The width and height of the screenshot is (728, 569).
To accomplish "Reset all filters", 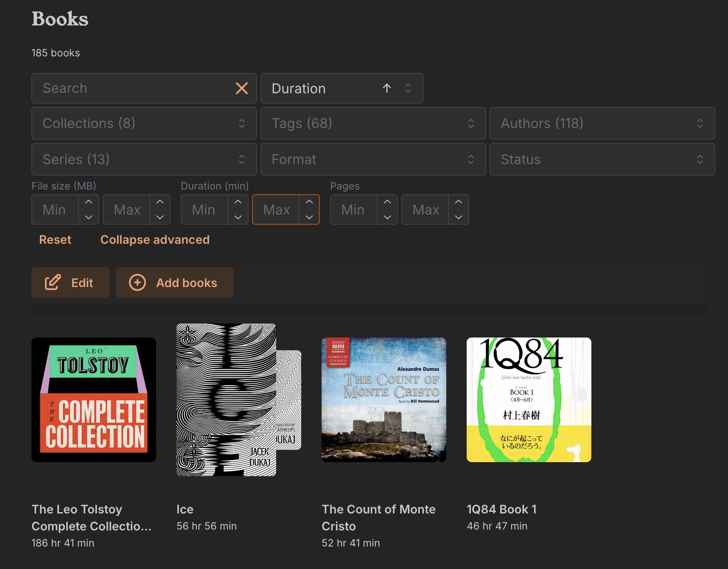I will pos(55,240).
